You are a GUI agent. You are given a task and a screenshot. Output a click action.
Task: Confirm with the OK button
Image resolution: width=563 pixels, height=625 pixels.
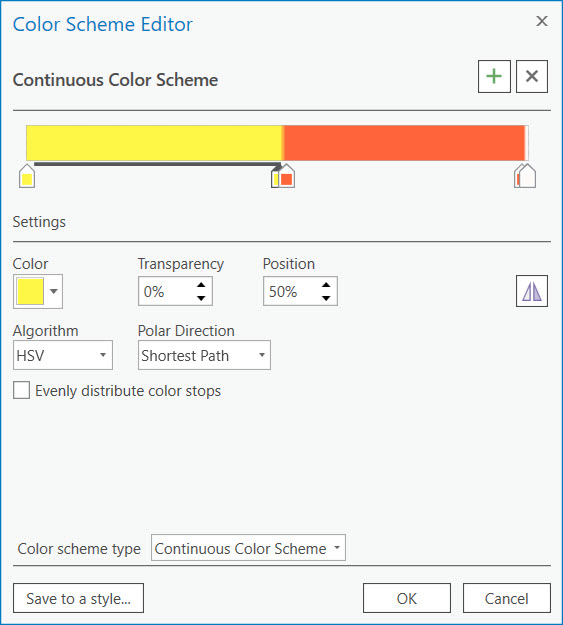[407, 598]
